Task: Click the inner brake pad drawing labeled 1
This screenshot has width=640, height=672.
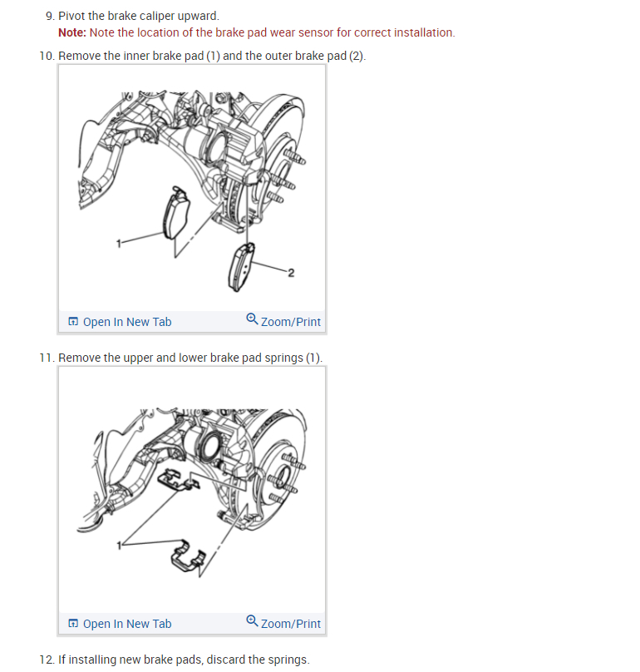Action: pos(175,213)
